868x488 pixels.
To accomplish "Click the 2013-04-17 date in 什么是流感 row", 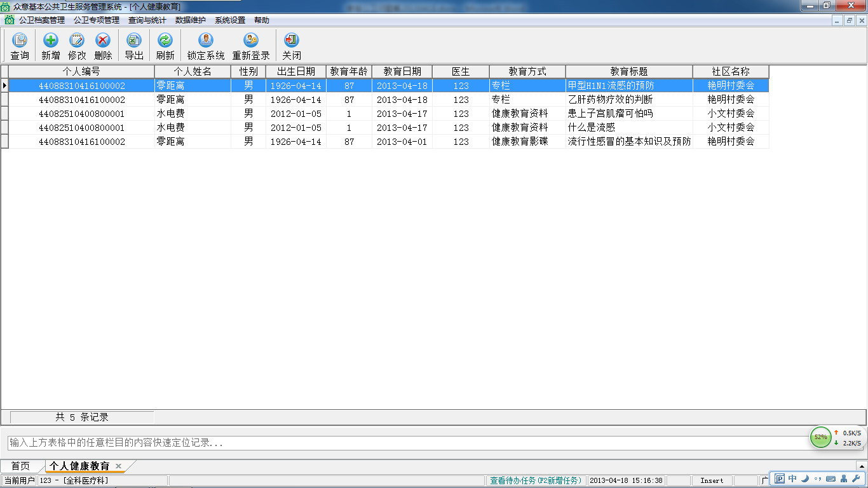I will click(x=402, y=127).
